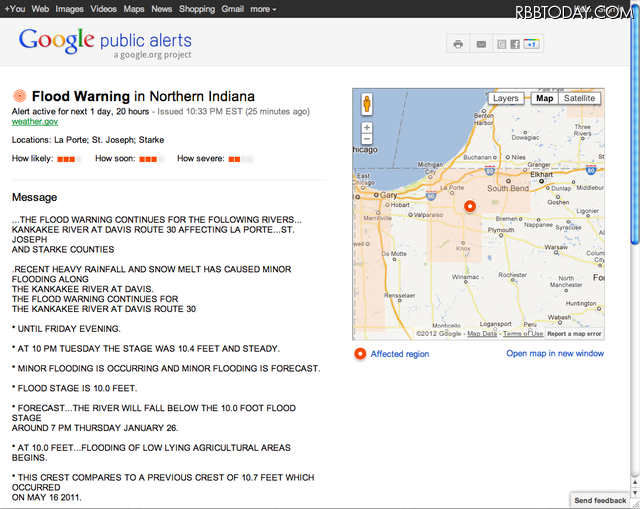Click the scrollbar up arrow

click(x=635, y=482)
